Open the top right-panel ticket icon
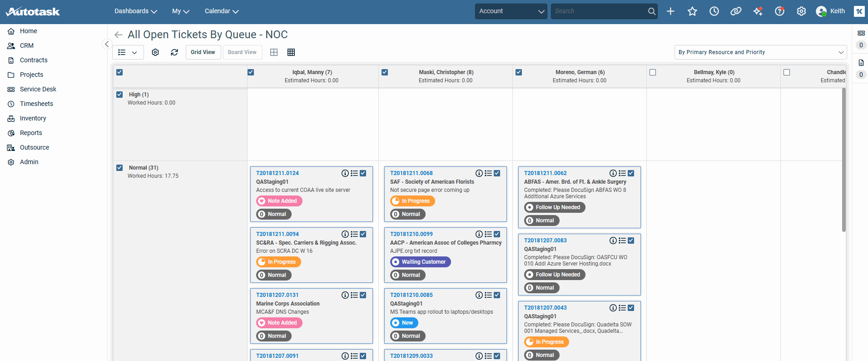The image size is (868, 361). (x=861, y=33)
